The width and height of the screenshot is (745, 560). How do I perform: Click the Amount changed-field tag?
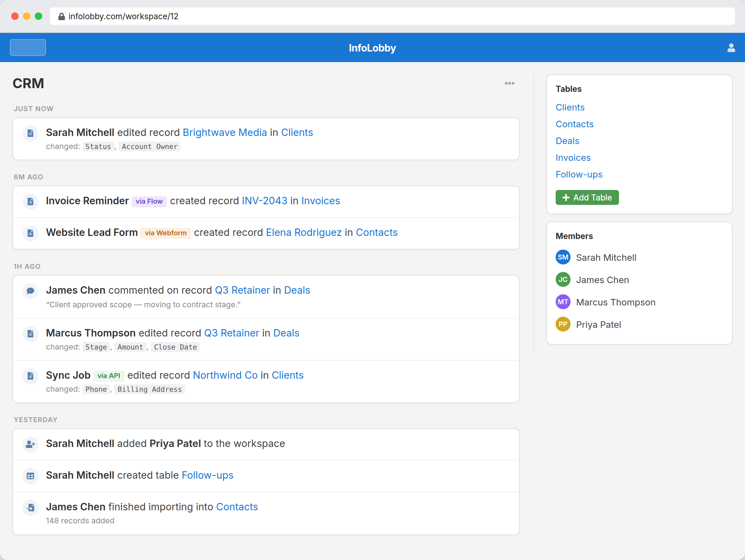point(130,347)
